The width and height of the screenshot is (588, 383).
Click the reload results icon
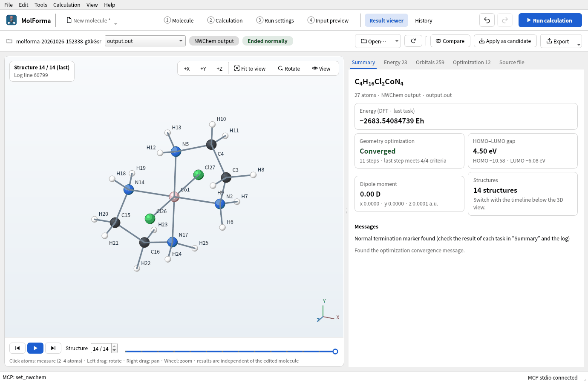(413, 41)
